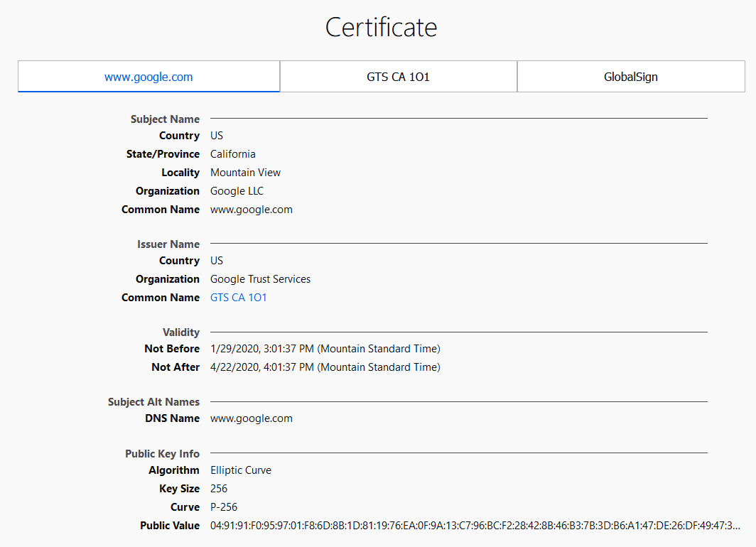Click the truncated Public Value hex string

tap(475, 526)
